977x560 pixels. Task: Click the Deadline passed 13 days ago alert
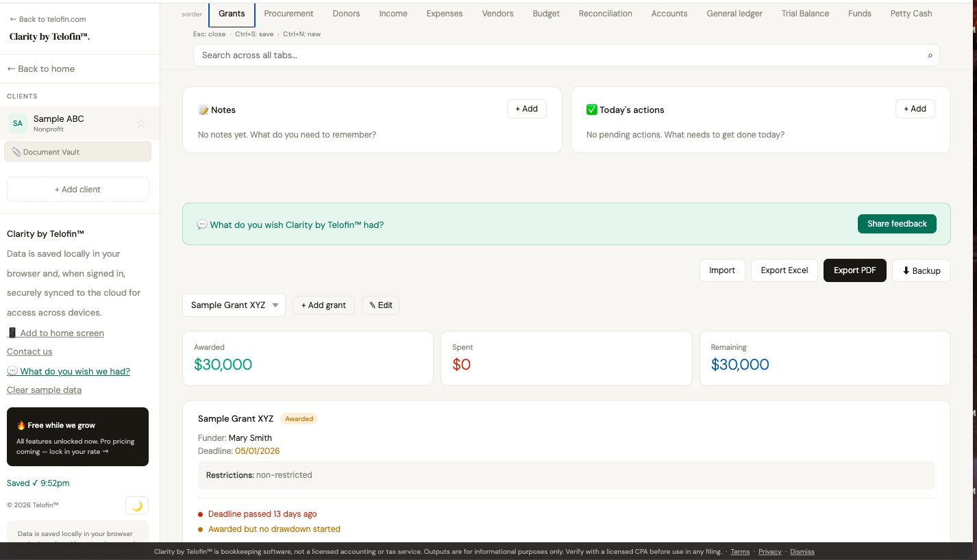point(262,514)
